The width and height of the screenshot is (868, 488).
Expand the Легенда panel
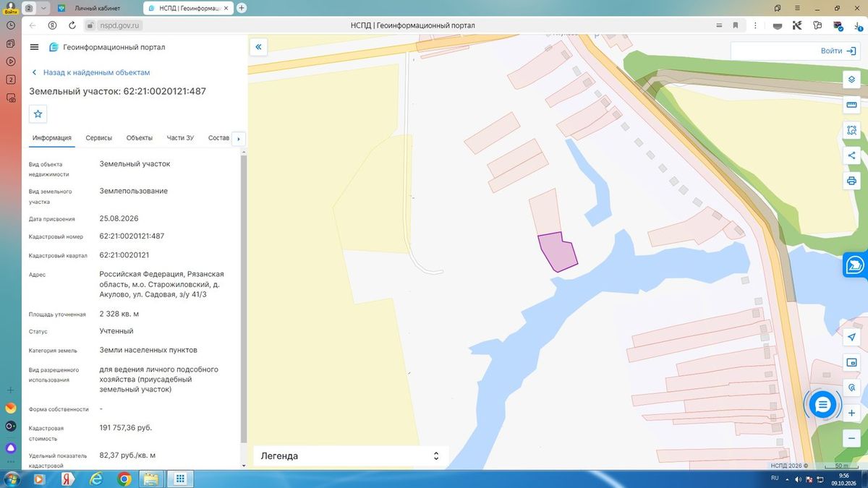351,456
